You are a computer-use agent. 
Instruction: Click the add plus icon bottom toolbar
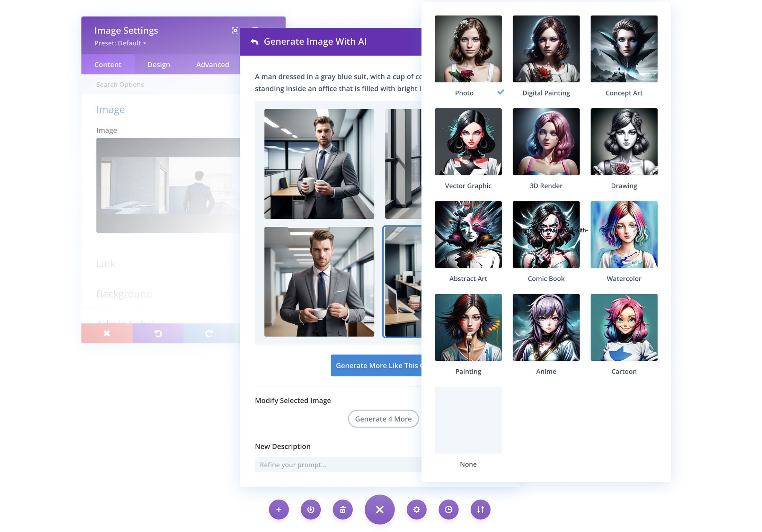point(278,510)
